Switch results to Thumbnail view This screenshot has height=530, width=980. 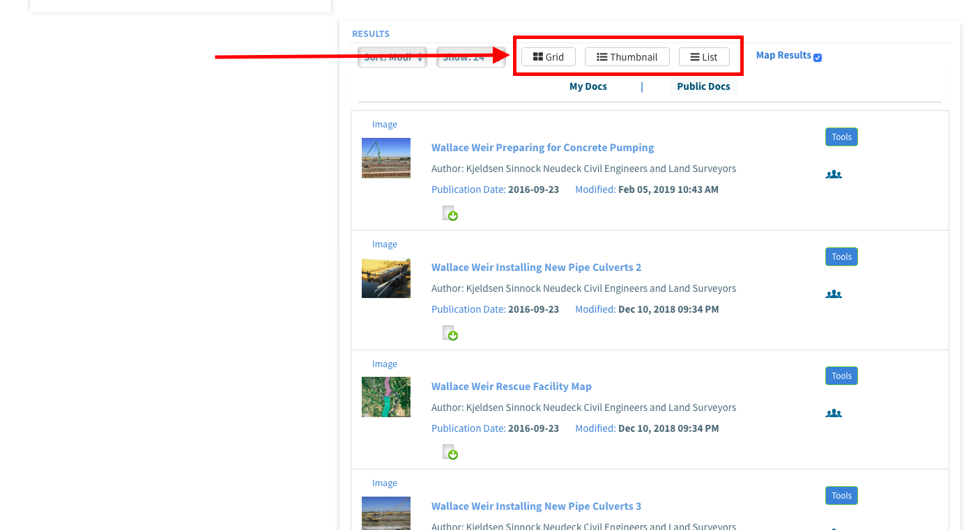[627, 57]
